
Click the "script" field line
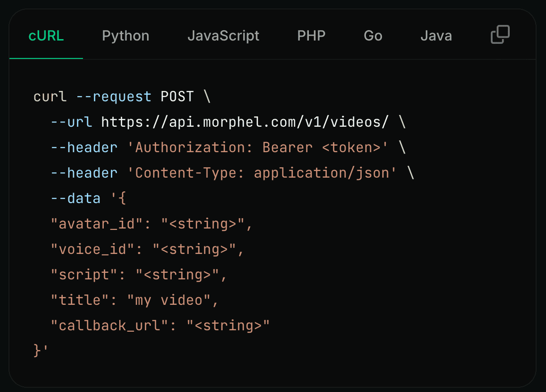(139, 275)
